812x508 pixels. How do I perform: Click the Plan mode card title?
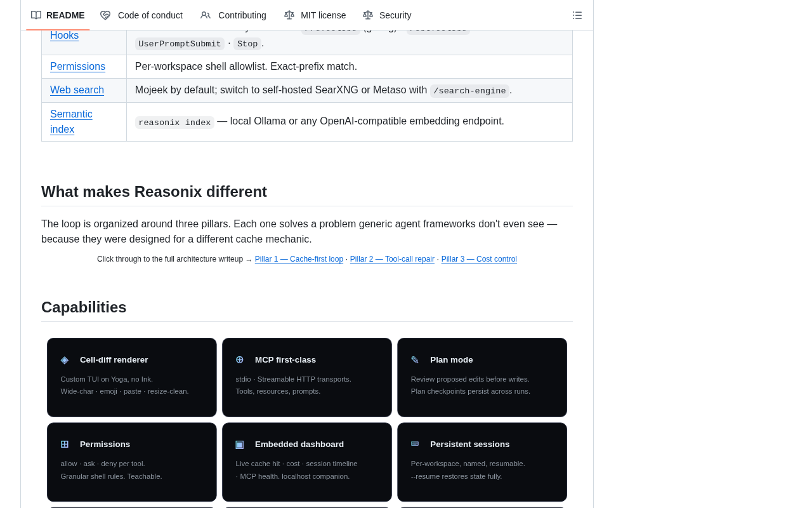[x=452, y=360]
